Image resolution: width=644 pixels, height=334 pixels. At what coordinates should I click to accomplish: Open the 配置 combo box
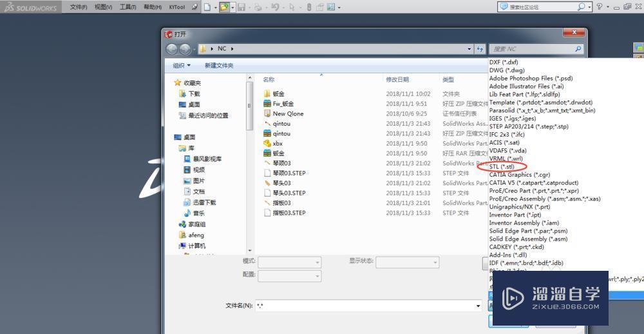pyautogui.click(x=290, y=276)
